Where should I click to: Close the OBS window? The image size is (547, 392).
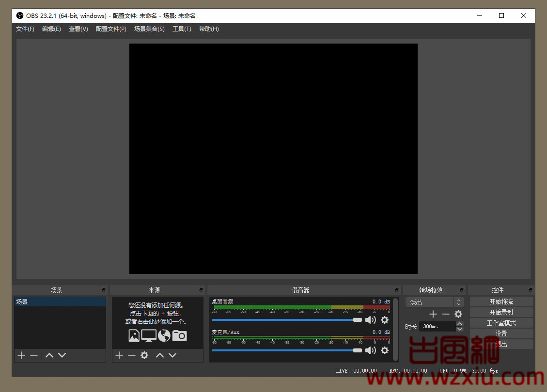click(x=524, y=15)
